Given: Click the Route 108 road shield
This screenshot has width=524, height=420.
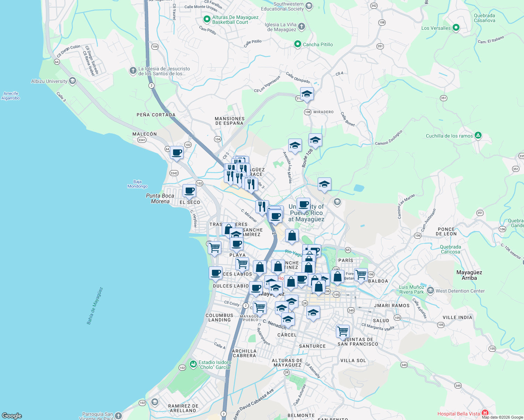Looking at the screenshot, I should pos(307,112).
